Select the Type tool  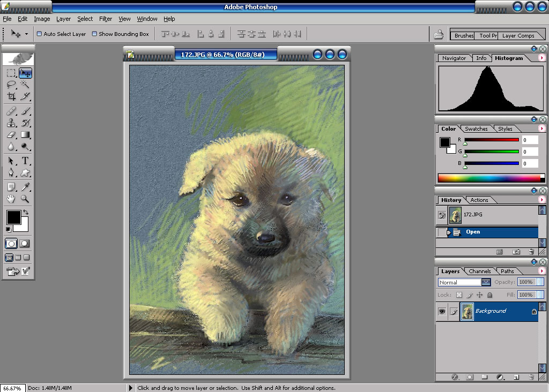pyautogui.click(x=25, y=161)
